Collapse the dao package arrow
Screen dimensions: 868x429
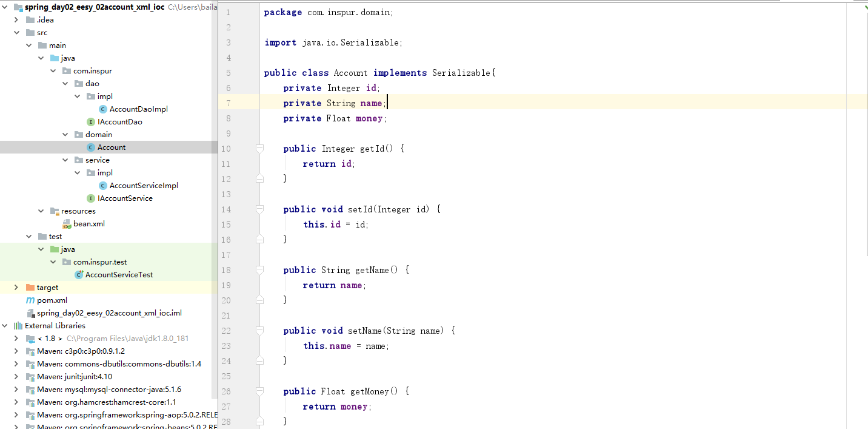[x=65, y=84]
